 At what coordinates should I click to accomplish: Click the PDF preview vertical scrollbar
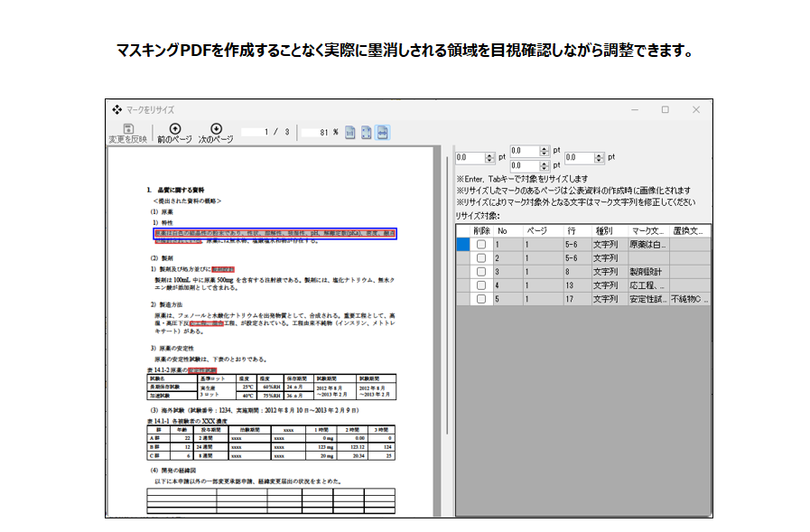click(447, 294)
